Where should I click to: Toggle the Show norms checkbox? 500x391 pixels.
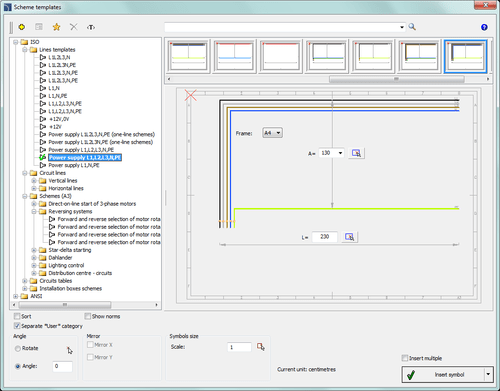[x=88, y=316]
